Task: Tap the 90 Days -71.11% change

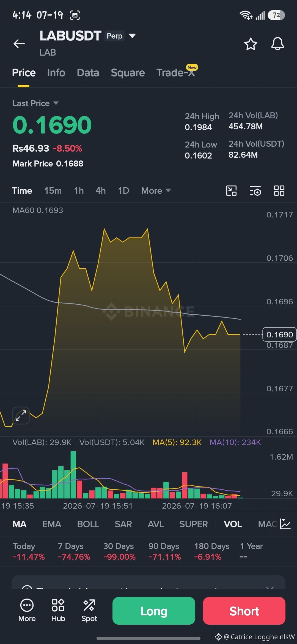Action: pos(165,552)
